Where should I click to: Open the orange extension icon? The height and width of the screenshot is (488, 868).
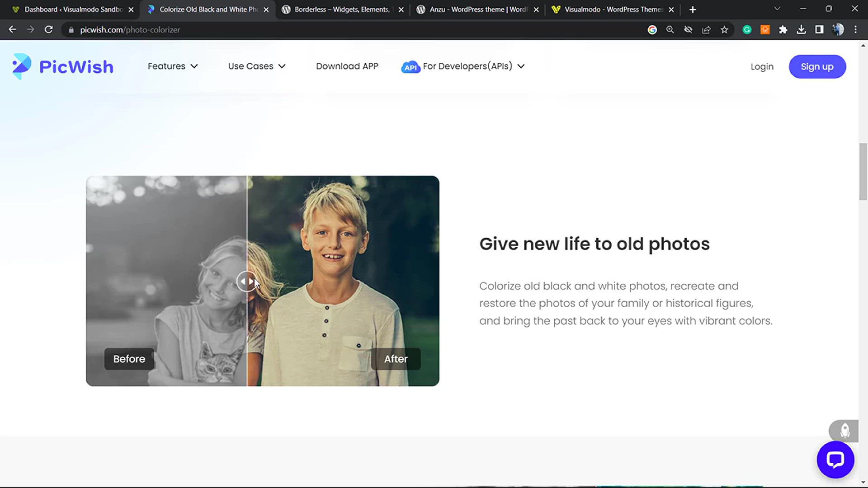[x=765, y=30]
